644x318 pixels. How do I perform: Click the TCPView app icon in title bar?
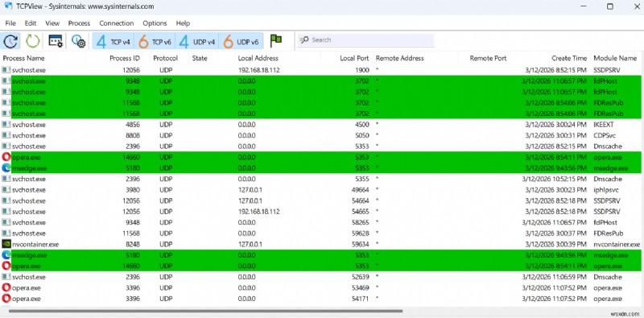click(x=8, y=6)
